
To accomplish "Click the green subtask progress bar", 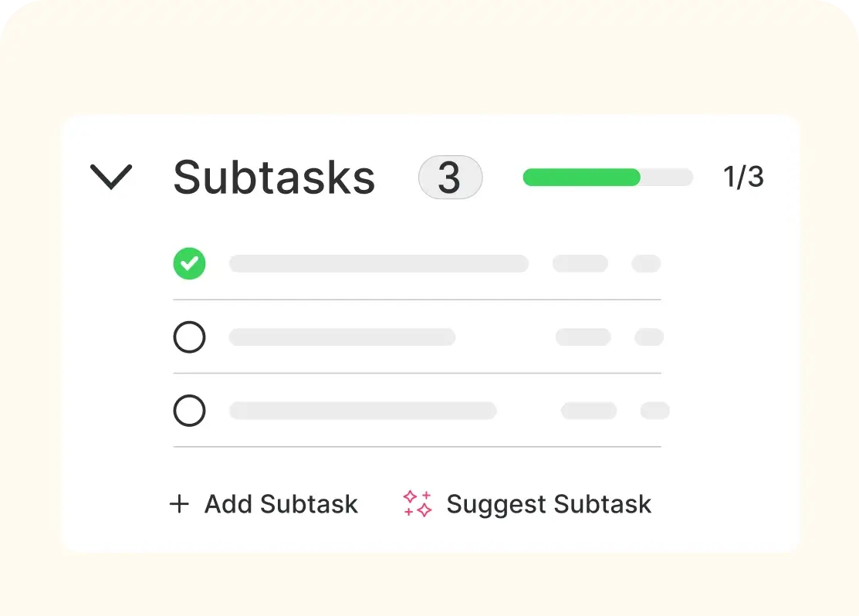I will pos(607,178).
